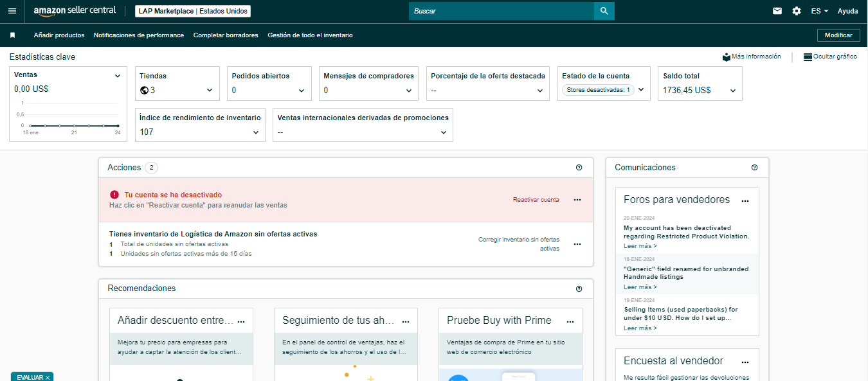868x381 pixels.
Task: Open Pruebe Buy with Prime title
Action: coord(499,321)
